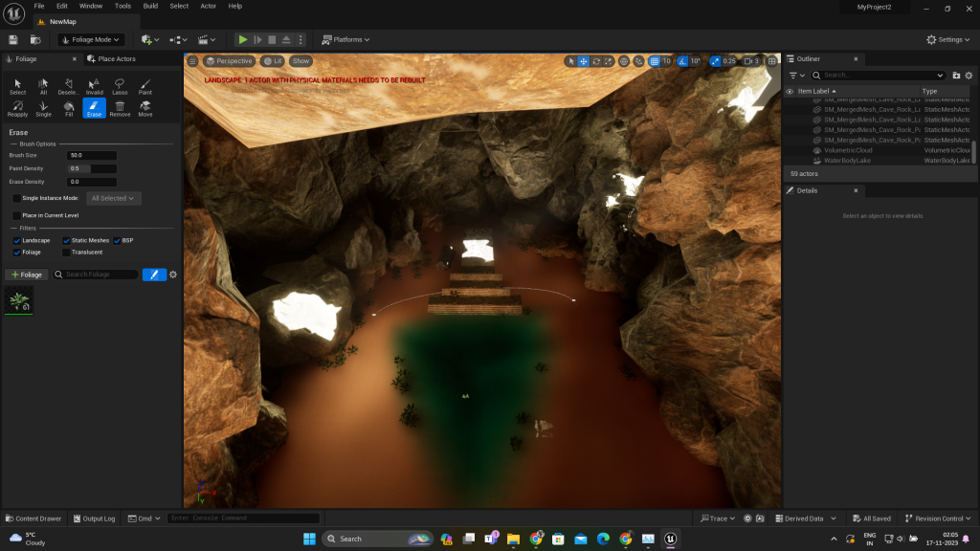Open the File menu

click(x=38, y=7)
